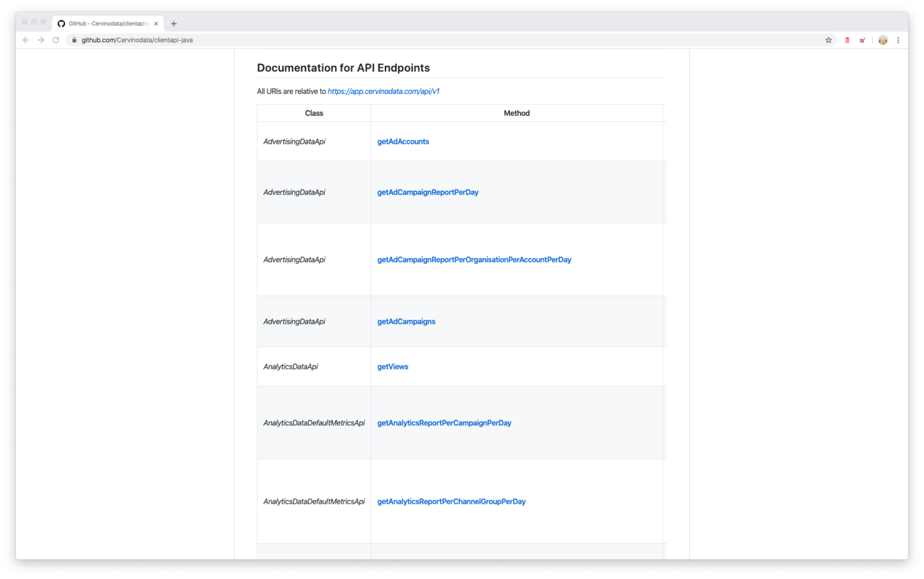Close the GitHub Cervinodata tab
The width and height of the screenshot is (924, 579).
[156, 23]
